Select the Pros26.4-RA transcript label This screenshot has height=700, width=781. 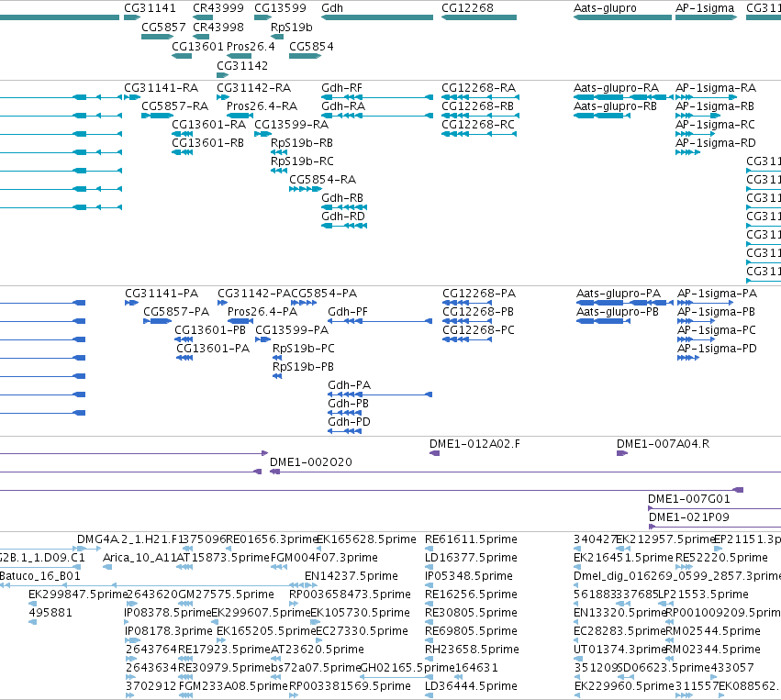pos(262,106)
